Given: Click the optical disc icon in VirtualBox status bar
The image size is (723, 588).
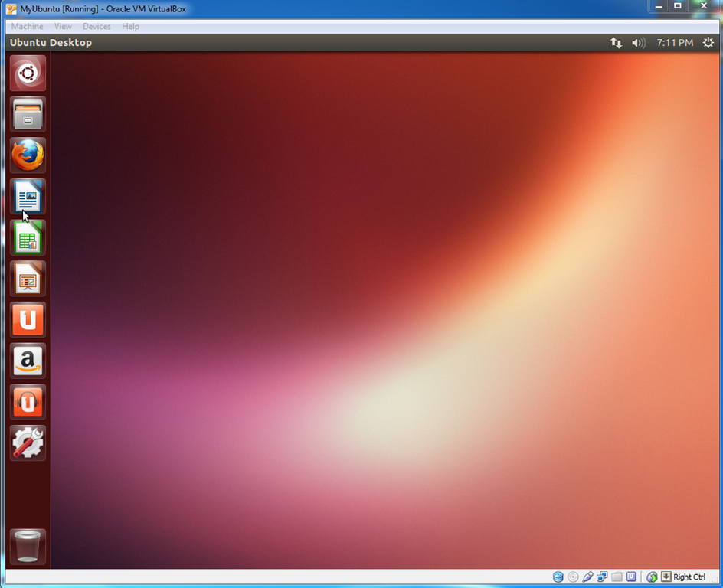Looking at the screenshot, I should click(573, 577).
